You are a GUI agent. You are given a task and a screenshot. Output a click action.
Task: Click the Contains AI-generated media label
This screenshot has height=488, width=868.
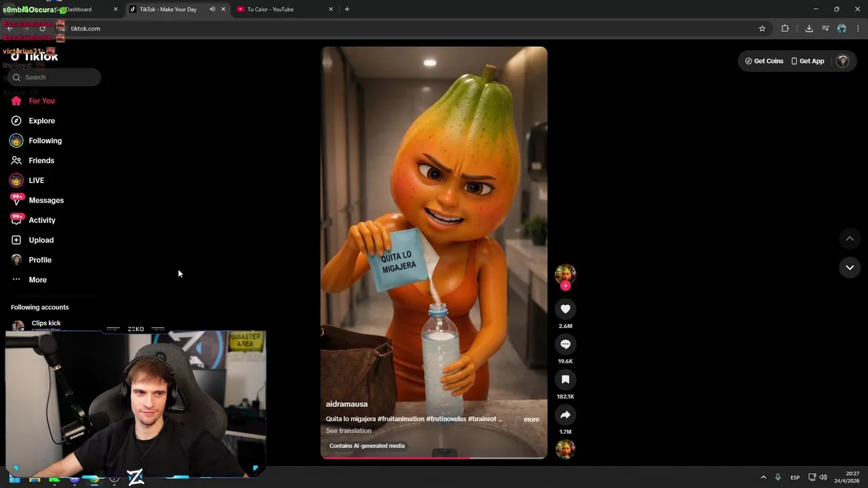pyautogui.click(x=367, y=446)
